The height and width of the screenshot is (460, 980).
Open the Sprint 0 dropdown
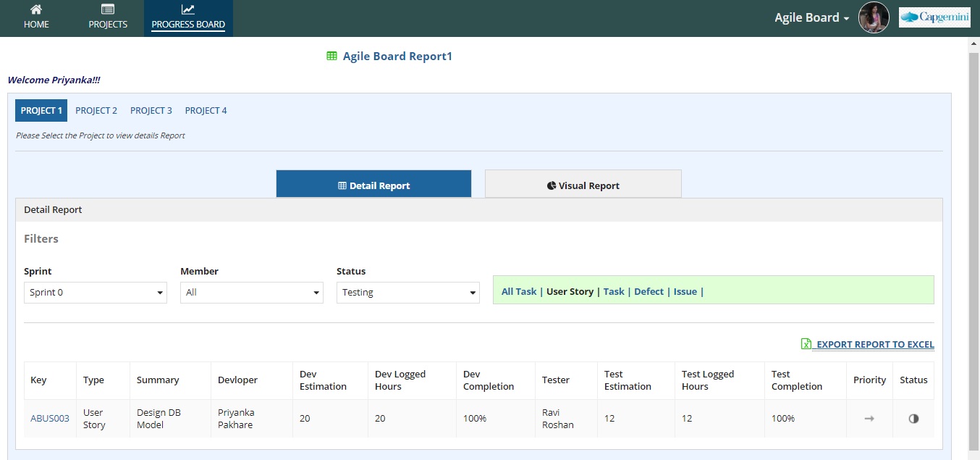point(95,292)
